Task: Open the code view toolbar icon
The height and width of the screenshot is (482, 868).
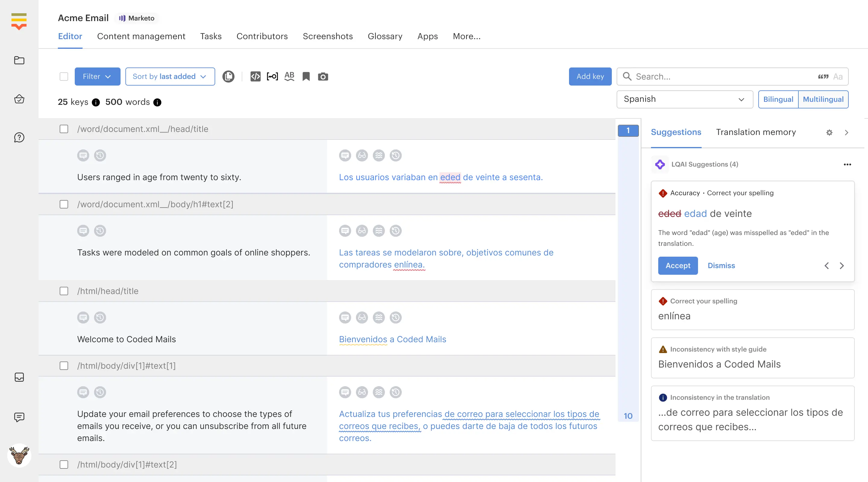Action: point(255,77)
